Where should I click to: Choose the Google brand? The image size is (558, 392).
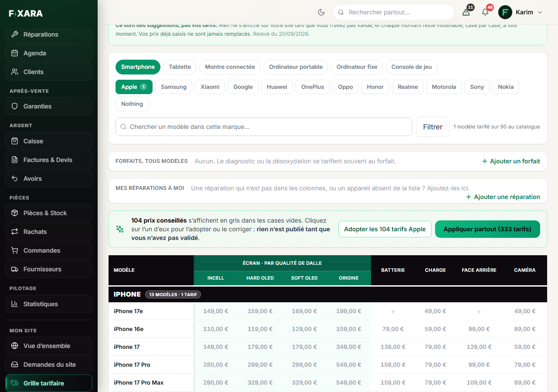tap(243, 87)
